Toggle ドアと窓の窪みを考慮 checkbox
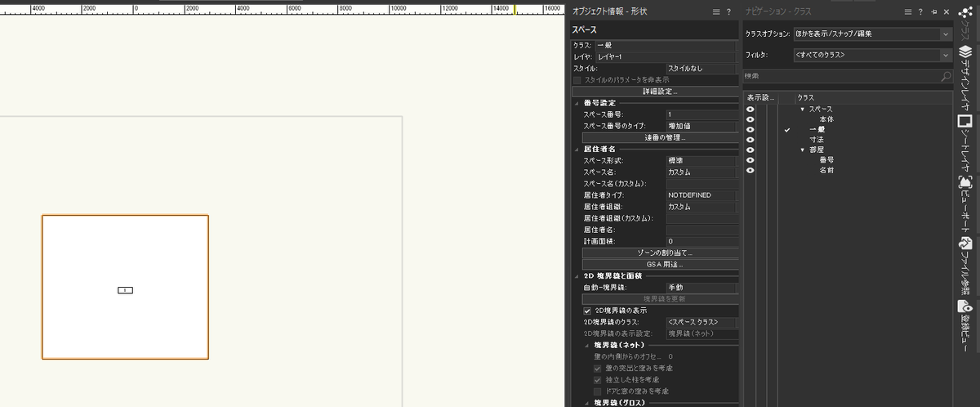 pos(597,391)
